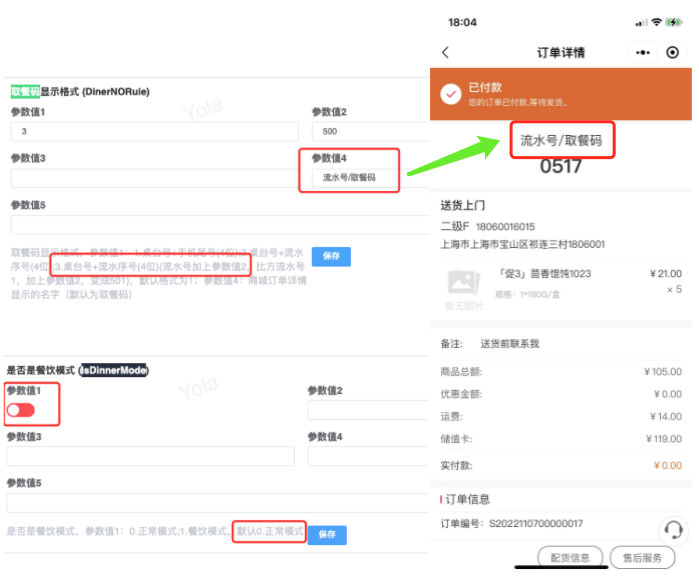Click the 订单详情 page title
Viewport: 699px width, 581px height.
[560, 53]
